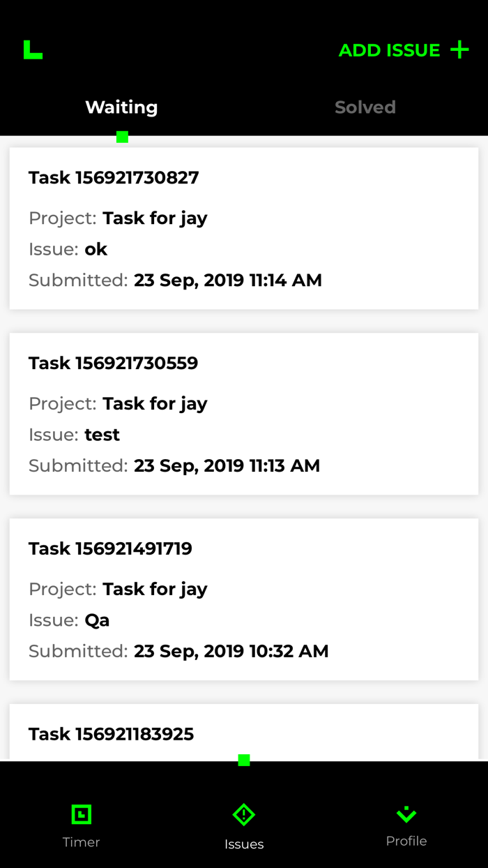Click the 10:32 AM submitted timestamp
This screenshot has width=488, height=868.
point(231,652)
